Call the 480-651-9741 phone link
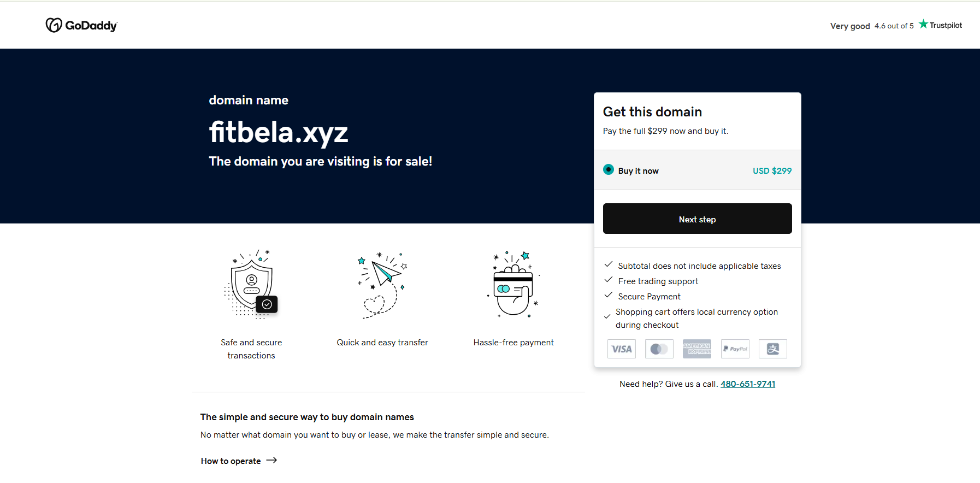The width and height of the screenshot is (980, 483). click(747, 384)
